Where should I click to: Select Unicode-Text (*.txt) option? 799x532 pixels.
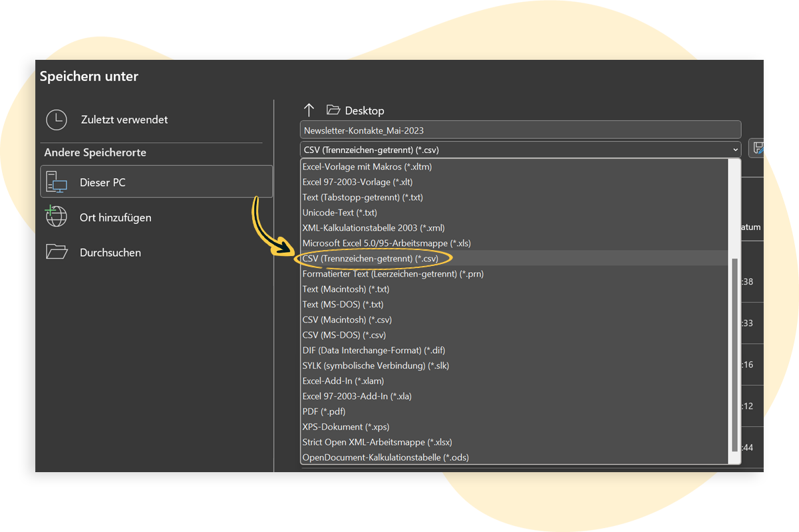point(339,213)
